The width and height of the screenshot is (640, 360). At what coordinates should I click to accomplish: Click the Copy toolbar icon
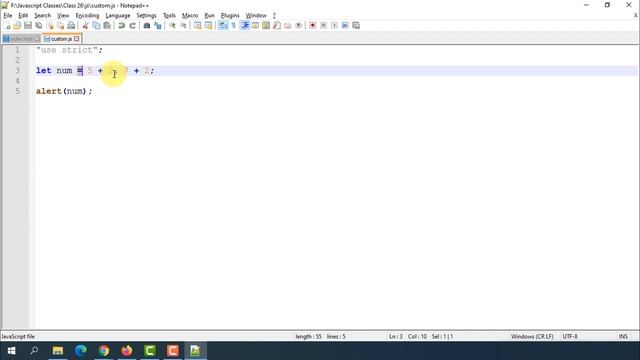pos(96,25)
